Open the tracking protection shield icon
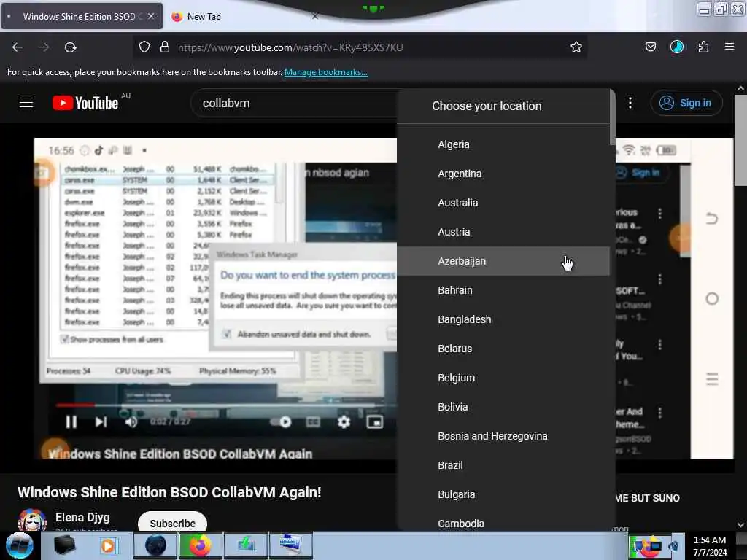This screenshot has width=747, height=560. (x=144, y=47)
